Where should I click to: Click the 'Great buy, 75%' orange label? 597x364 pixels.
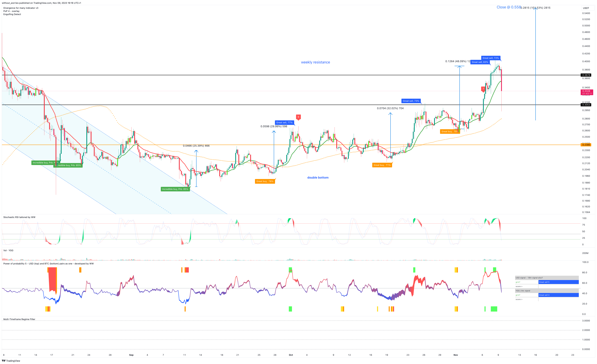click(450, 132)
